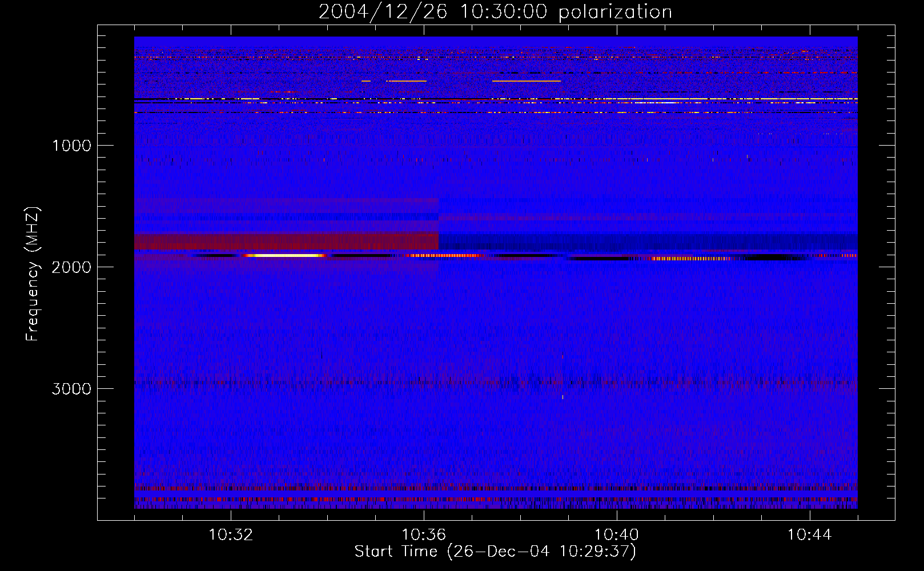The width and height of the screenshot is (924, 571).
Task: Click the plot title '2004/12/26 10:30:00 polarization'
Action: pyautogui.click(x=495, y=11)
